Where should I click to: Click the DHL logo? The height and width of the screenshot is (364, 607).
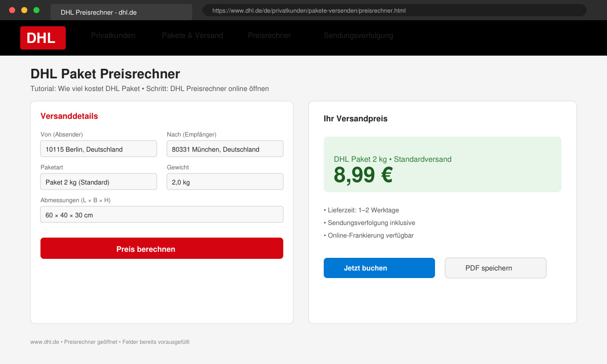[43, 38]
